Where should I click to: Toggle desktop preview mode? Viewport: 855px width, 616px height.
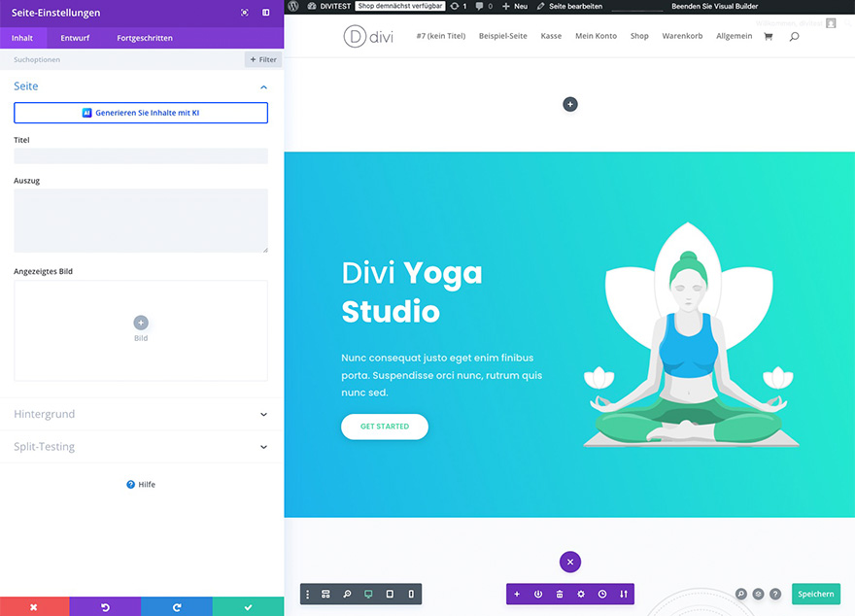pos(368,594)
